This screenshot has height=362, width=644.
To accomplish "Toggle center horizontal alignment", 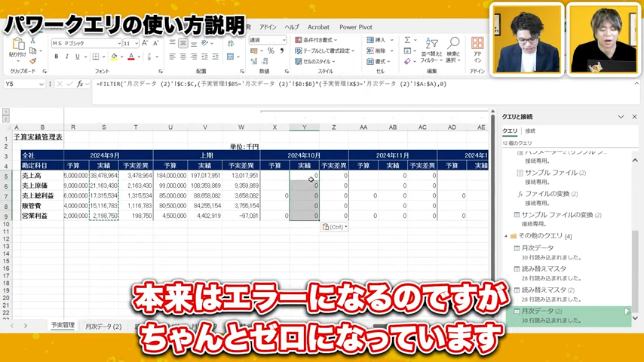I will [x=182, y=57].
